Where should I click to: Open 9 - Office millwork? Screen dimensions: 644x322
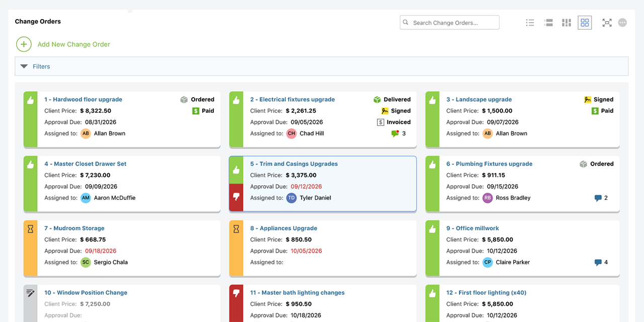[472, 228]
